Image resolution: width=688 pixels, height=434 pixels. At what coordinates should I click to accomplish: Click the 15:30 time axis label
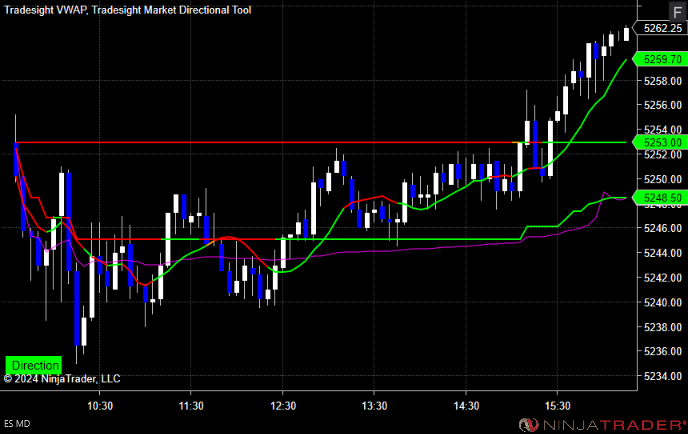point(558,406)
